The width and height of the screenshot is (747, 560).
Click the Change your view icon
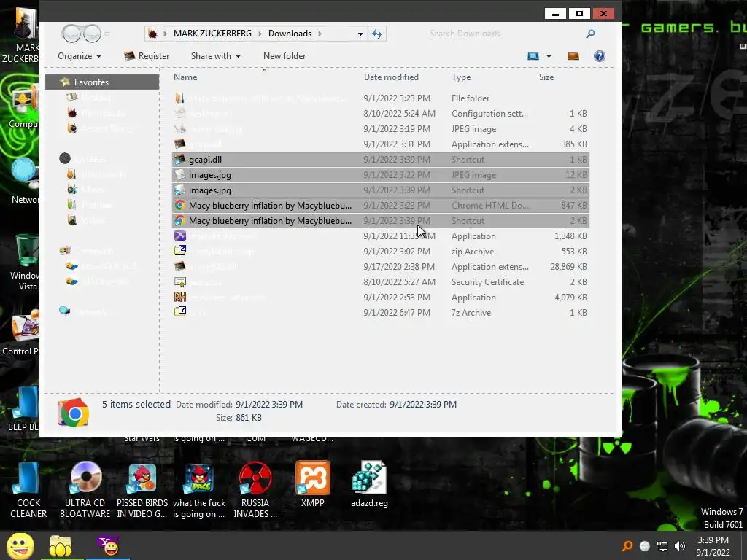pyautogui.click(x=533, y=56)
